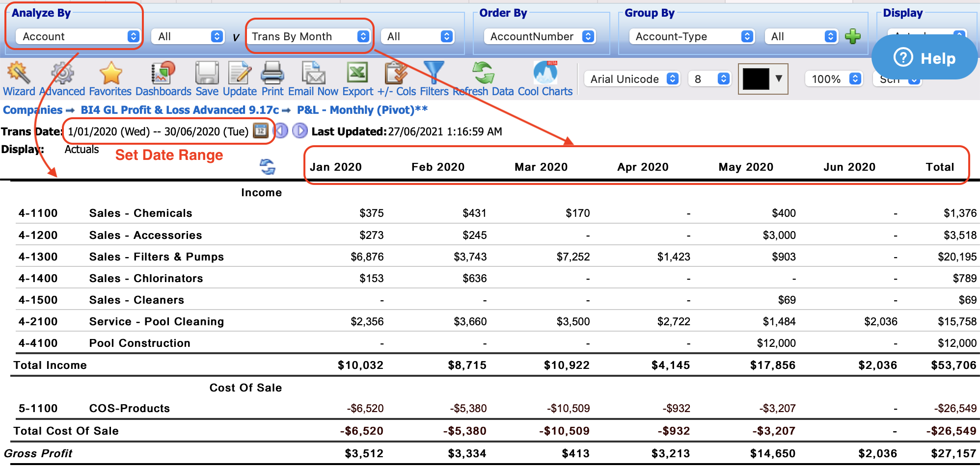Select the Sales - Accessories row
This screenshot has width=980, height=468.
click(x=497, y=235)
